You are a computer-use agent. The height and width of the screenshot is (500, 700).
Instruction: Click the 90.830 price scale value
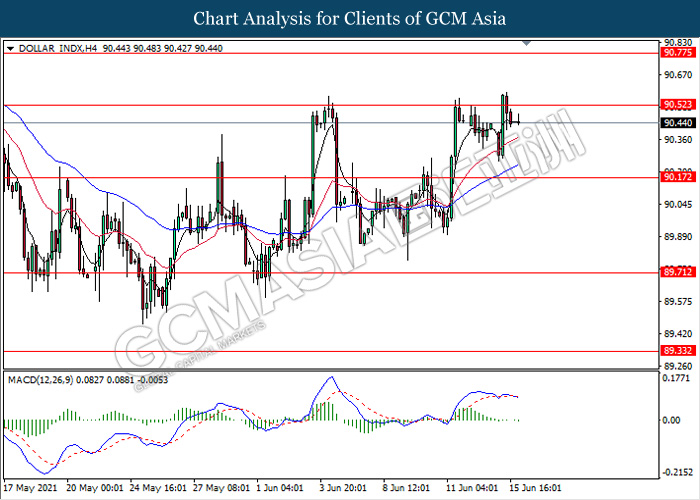tap(678, 43)
